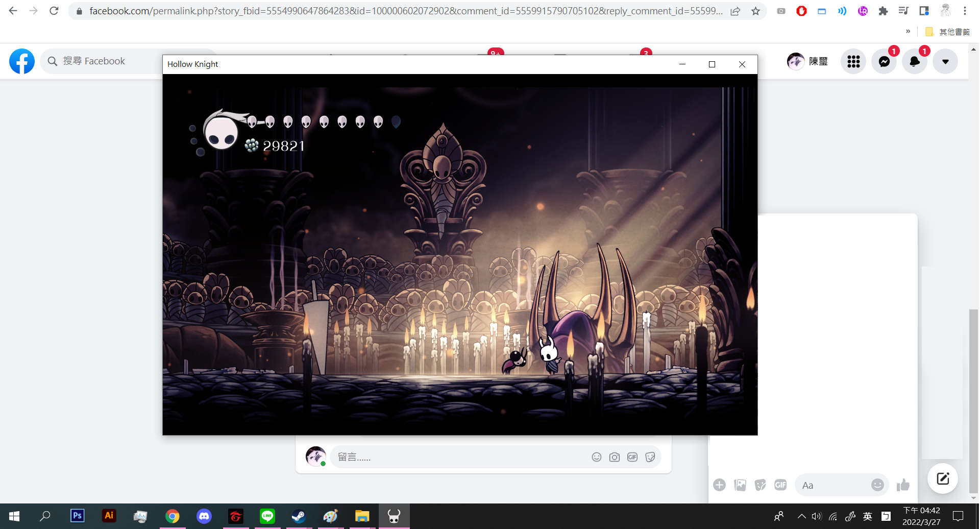The height and width of the screenshot is (529, 980).
Task: Open Messenger icon in Facebook header
Action: tap(884, 61)
